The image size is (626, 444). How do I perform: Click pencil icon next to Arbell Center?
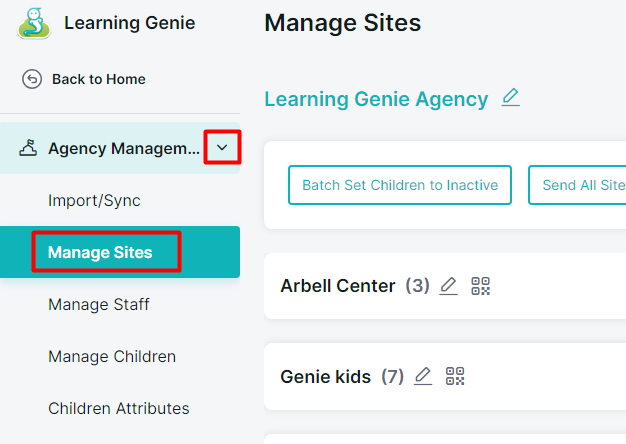448,286
